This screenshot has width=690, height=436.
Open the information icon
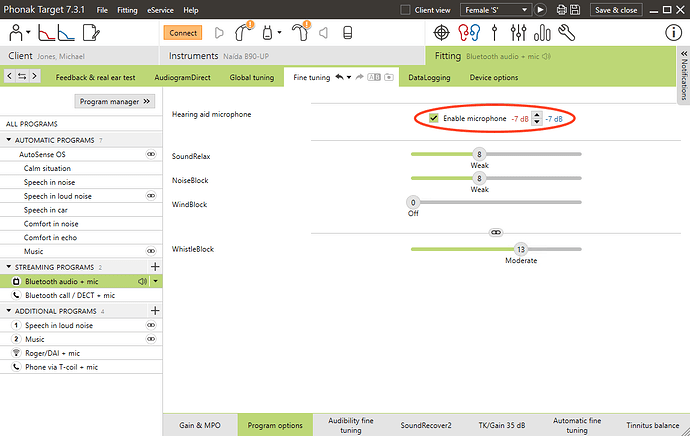(673, 33)
